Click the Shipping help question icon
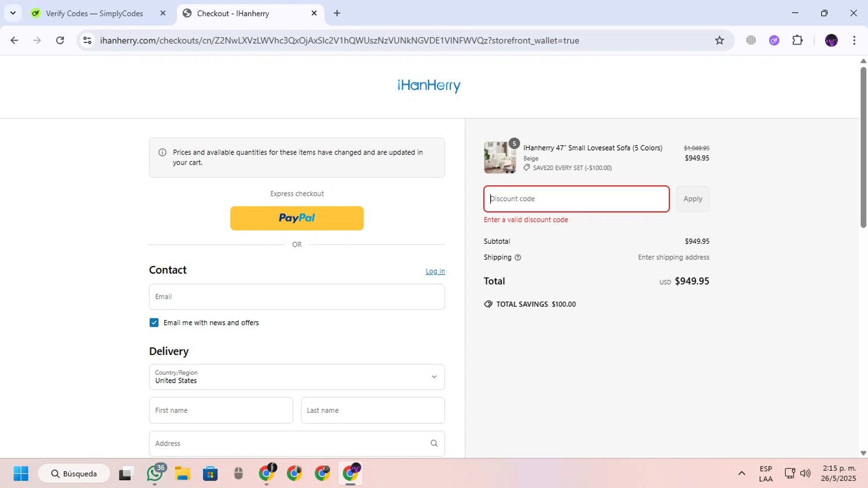The height and width of the screenshot is (488, 868). coord(518,258)
